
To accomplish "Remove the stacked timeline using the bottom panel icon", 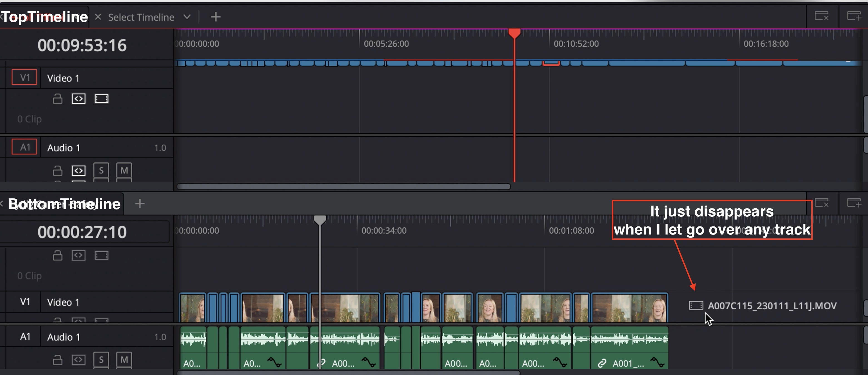I will (822, 203).
